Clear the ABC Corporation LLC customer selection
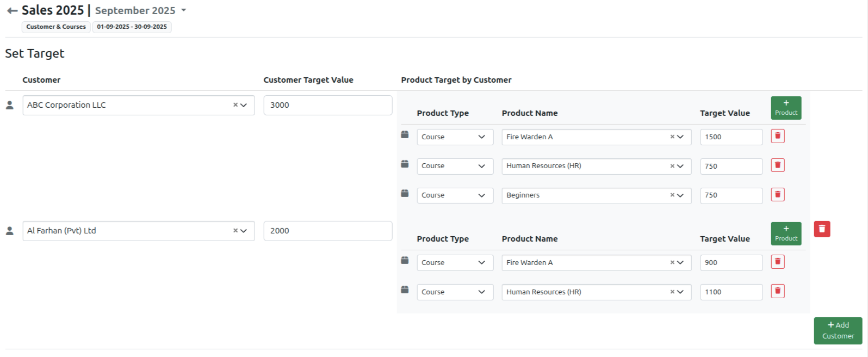 tap(235, 105)
